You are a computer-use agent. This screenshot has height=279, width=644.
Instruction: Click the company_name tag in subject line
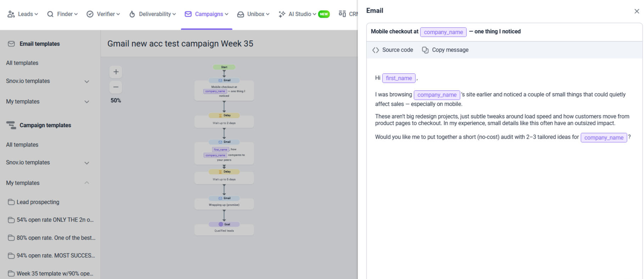pyautogui.click(x=443, y=32)
